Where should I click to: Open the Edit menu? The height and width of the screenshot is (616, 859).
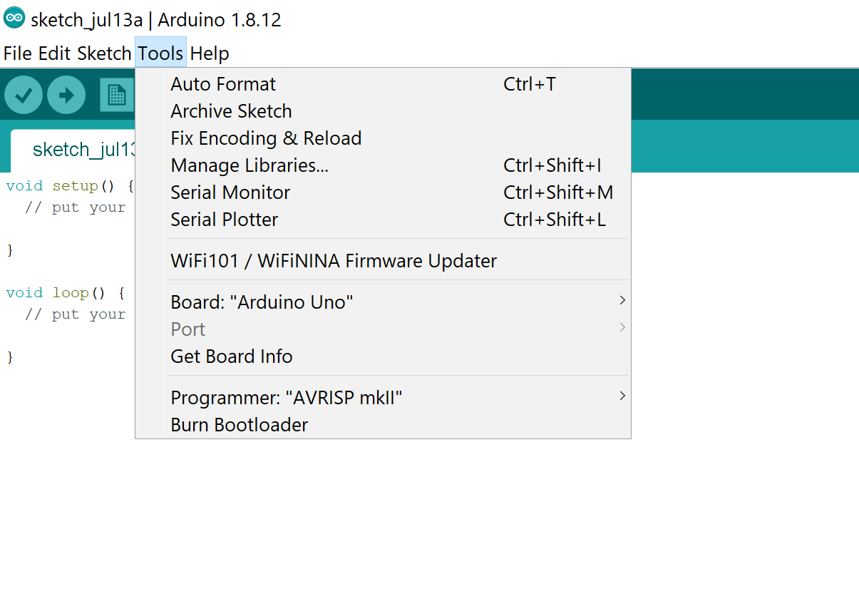(54, 53)
